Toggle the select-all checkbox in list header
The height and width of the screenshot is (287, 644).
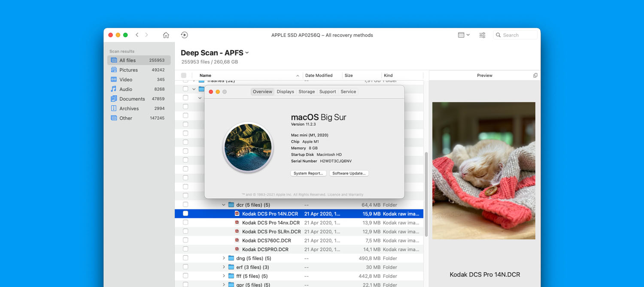pyautogui.click(x=184, y=76)
